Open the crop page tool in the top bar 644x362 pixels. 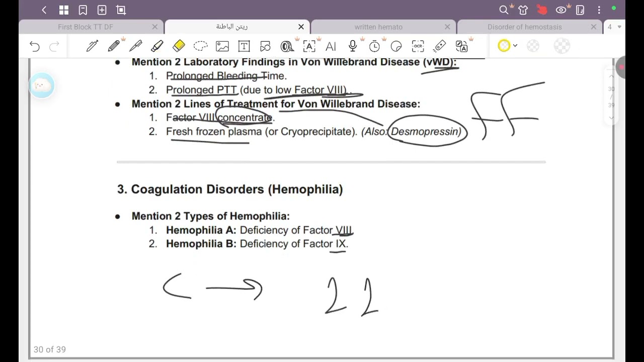click(121, 10)
